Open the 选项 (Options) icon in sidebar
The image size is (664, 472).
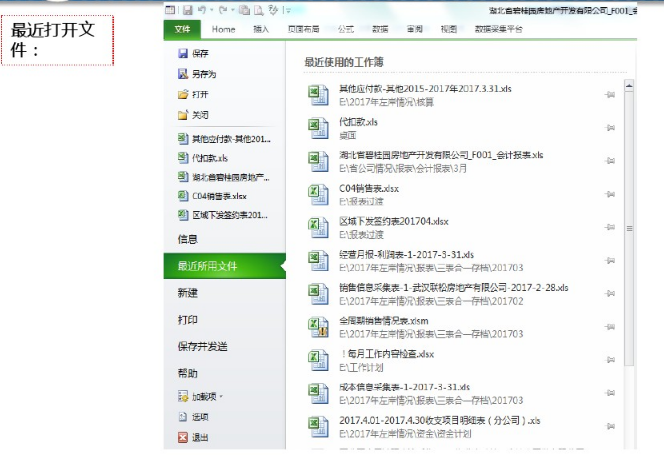point(182,417)
